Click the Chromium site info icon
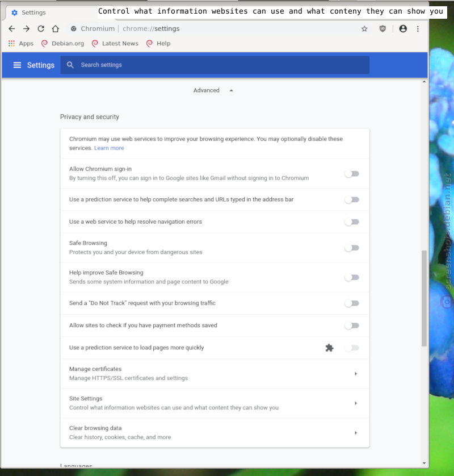454x476 pixels. coord(73,29)
